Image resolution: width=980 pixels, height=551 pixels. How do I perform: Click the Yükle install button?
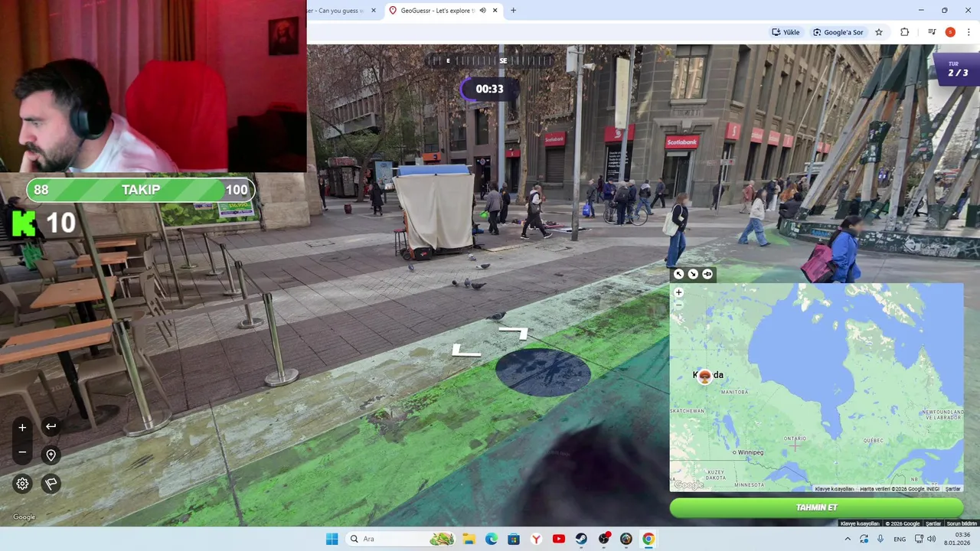pyautogui.click(x=786, y=32)
